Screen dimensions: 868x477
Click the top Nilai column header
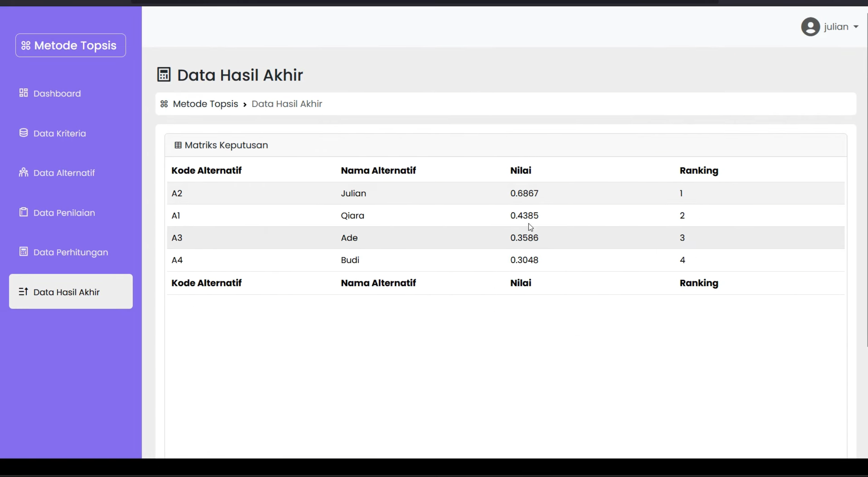coord(521,171)
